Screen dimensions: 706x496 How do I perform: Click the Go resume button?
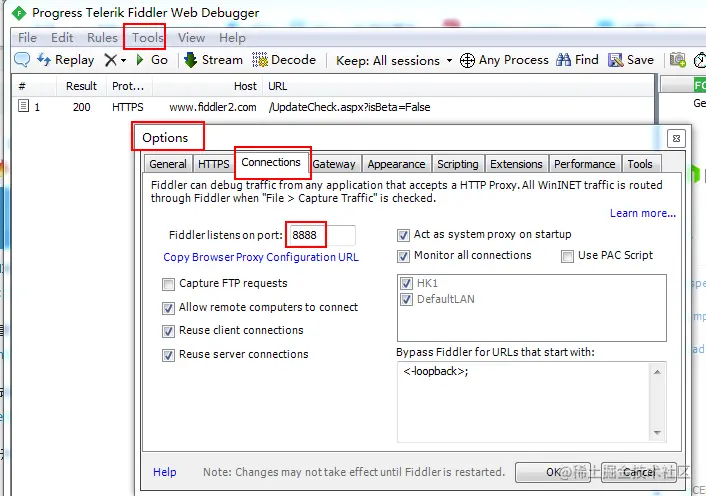click(x=152, y=60)
